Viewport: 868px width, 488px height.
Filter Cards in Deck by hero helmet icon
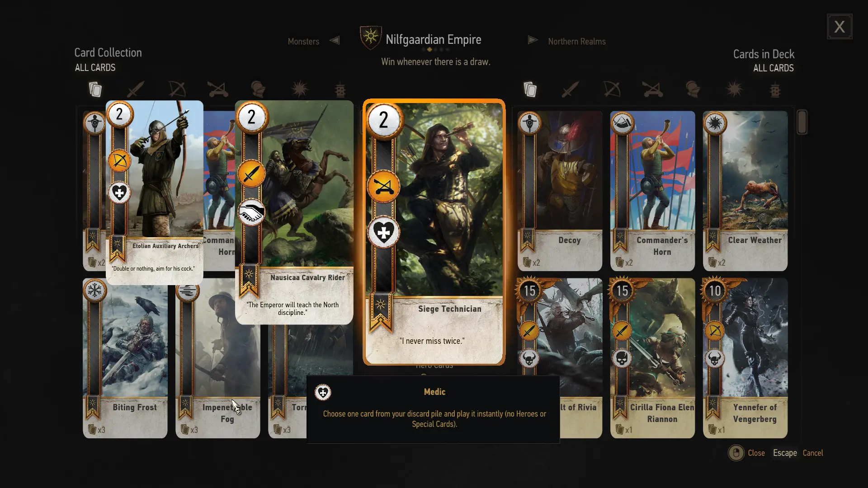693,89
